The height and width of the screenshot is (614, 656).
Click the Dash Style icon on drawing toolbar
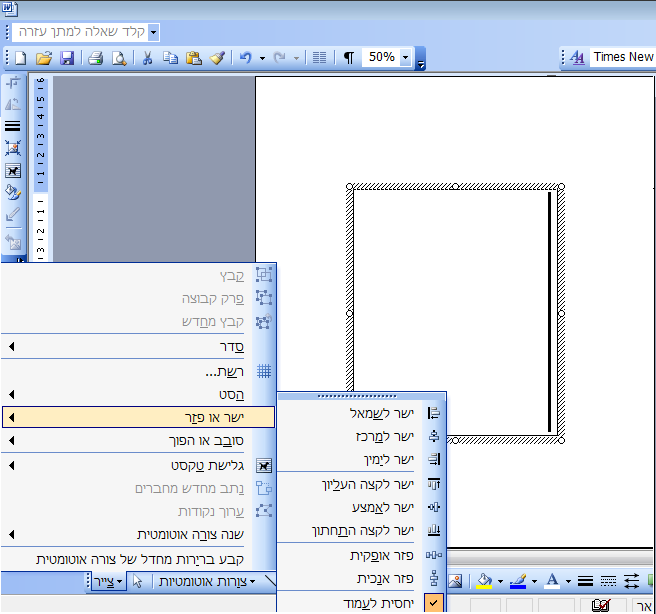pos(608,581)
